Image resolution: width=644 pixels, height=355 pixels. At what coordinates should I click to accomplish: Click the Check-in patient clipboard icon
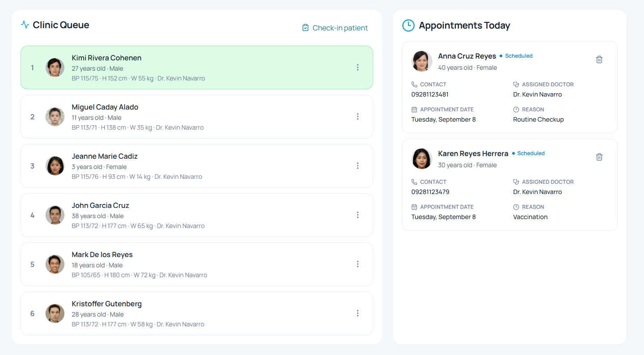[305, 28]
